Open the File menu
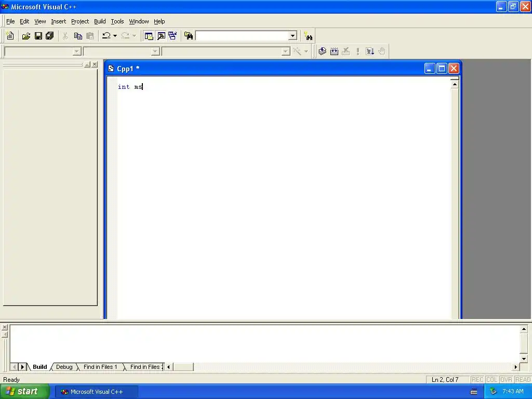The image size is (532, 399). pos(10,21)
